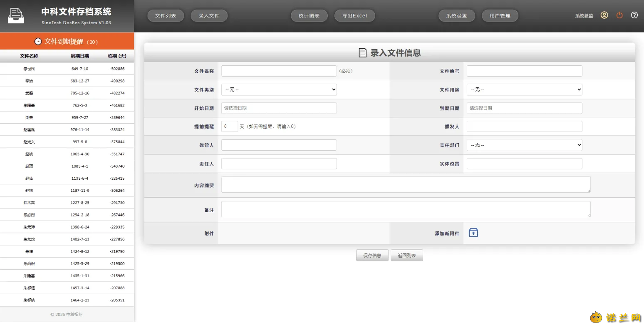The image size is (644, 325).
Task: Select the 柴荣 file entry
Action: point(67,117)
